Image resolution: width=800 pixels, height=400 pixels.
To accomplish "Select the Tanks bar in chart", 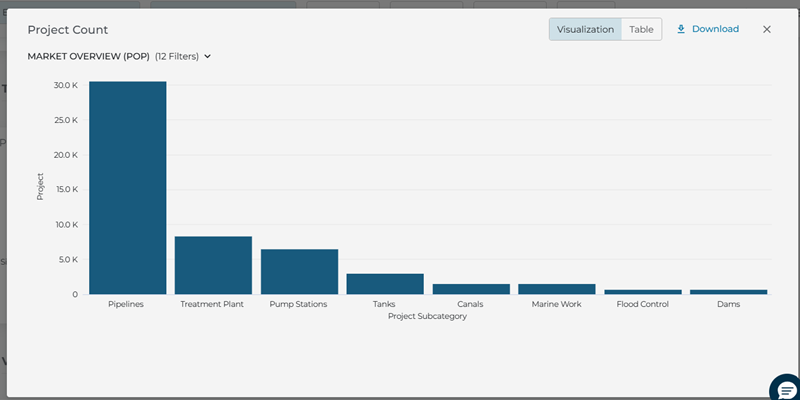I will tap(385, 284).
